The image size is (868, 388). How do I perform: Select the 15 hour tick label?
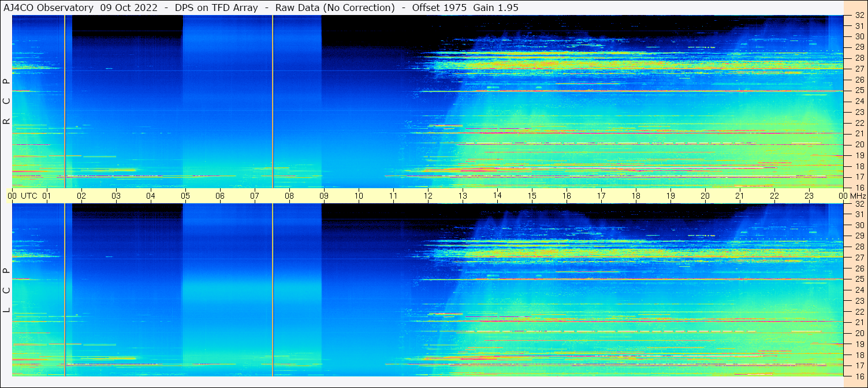[x=532, y=196]
